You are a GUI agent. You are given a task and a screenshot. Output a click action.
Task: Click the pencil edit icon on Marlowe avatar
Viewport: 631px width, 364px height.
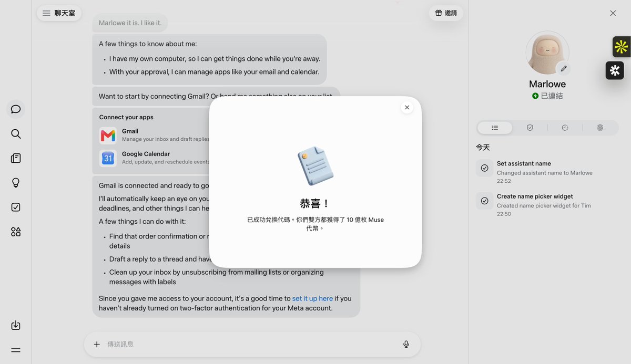coord(564,69)
